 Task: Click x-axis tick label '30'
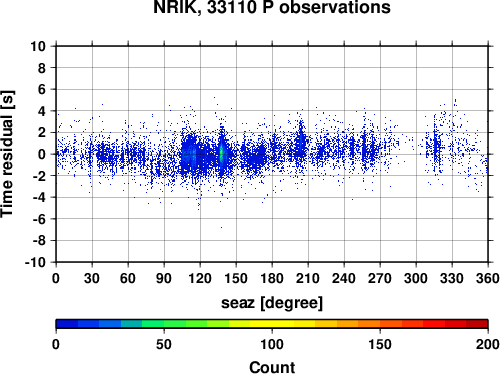[92, 278]
